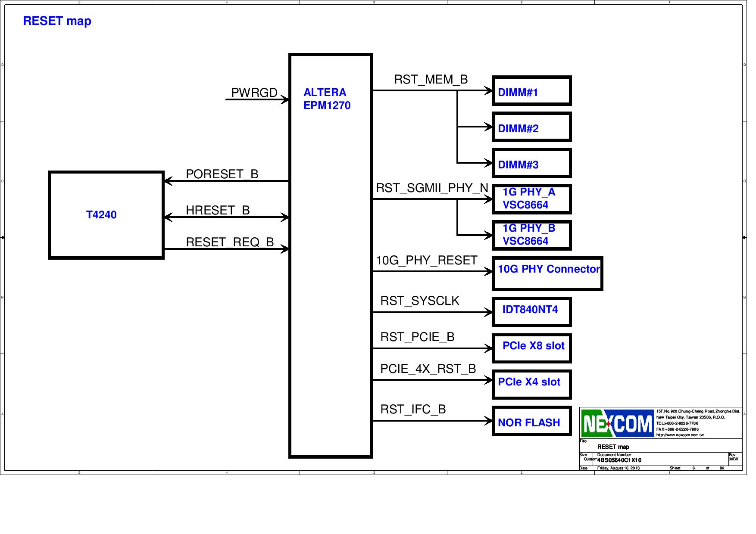Click the PCIe X4 slot block
The height and width of the screenshot is (534, 756).
[533, 385]
